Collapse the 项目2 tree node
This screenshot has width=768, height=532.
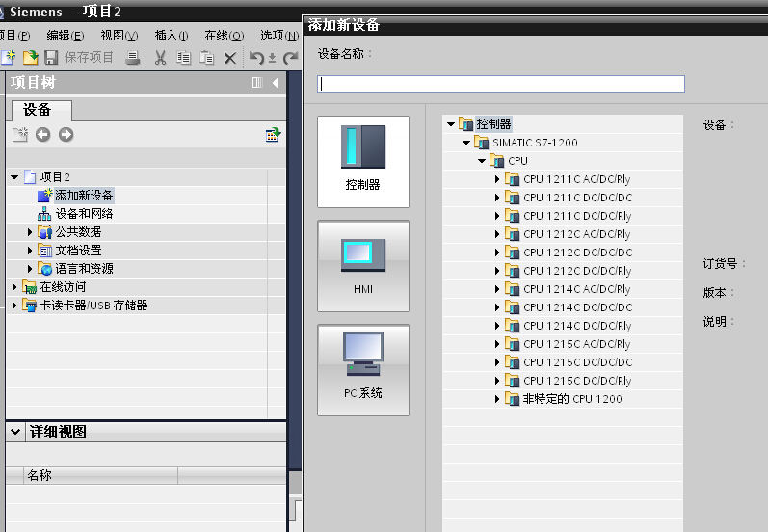tap(14, 176)
